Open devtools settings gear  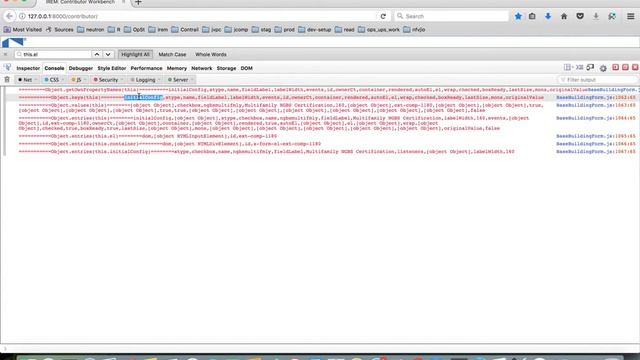(x=603, y=68)
